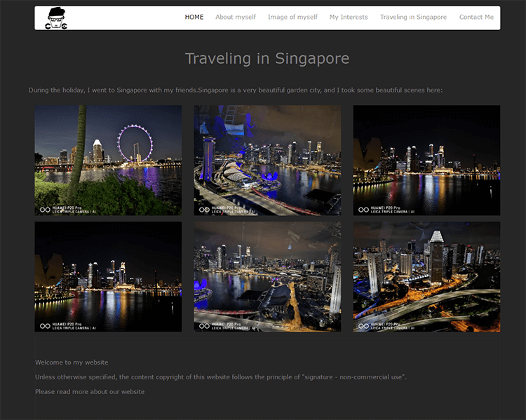This screenshot has width=526, height=420.
Task: Open Traveling in Singapore nav link
Action: click(413, 17)
